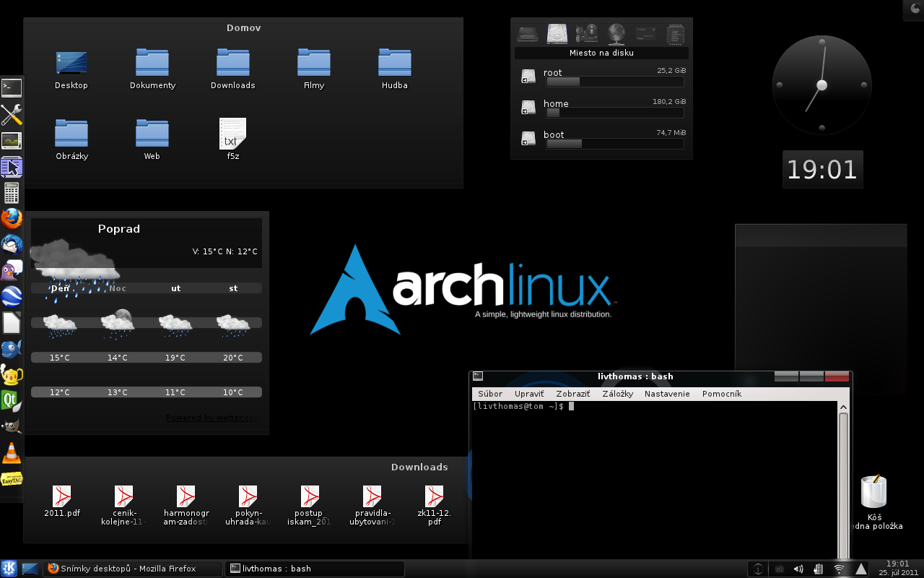Open the Nastavenie menu in the terminal
This screenshot has height=578, width=924.
point(667,394)
